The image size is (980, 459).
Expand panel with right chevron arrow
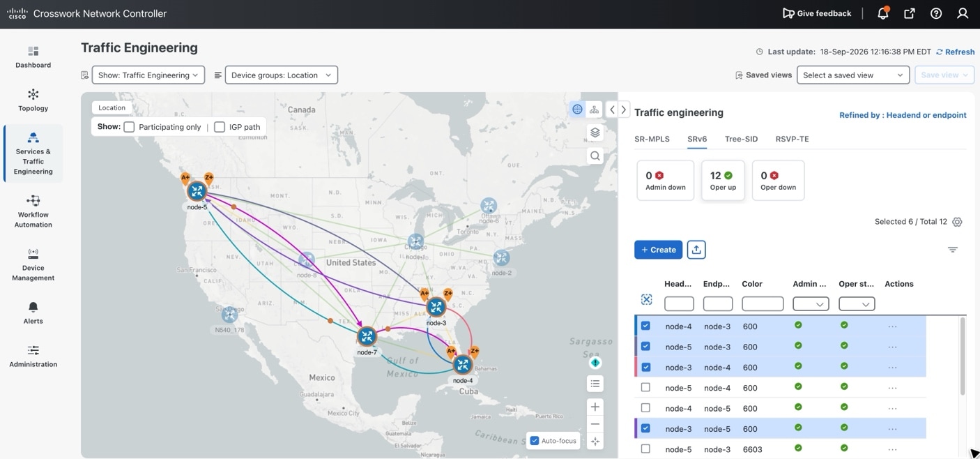(x=624, y=110)
